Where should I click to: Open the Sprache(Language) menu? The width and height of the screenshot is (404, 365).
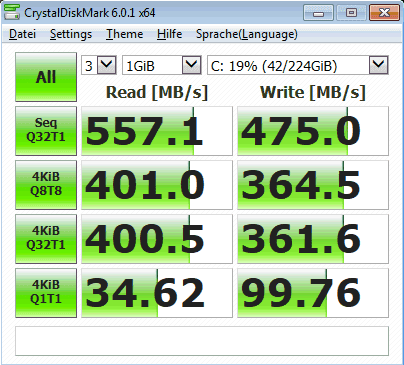coord(247,34)
